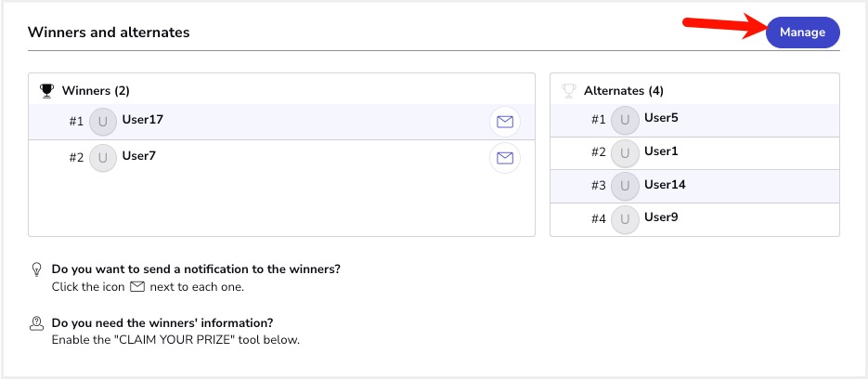Select alternate User14 name

point(665,185)
